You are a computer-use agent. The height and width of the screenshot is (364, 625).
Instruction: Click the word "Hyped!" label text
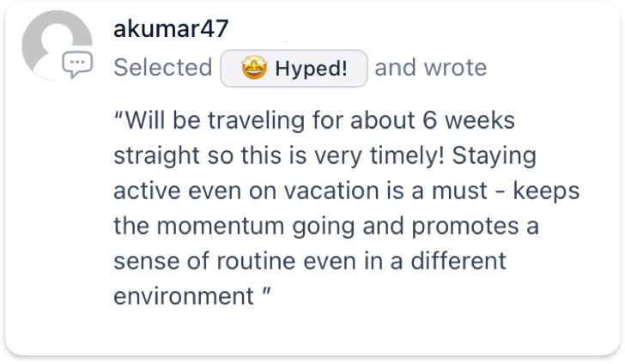311,68
